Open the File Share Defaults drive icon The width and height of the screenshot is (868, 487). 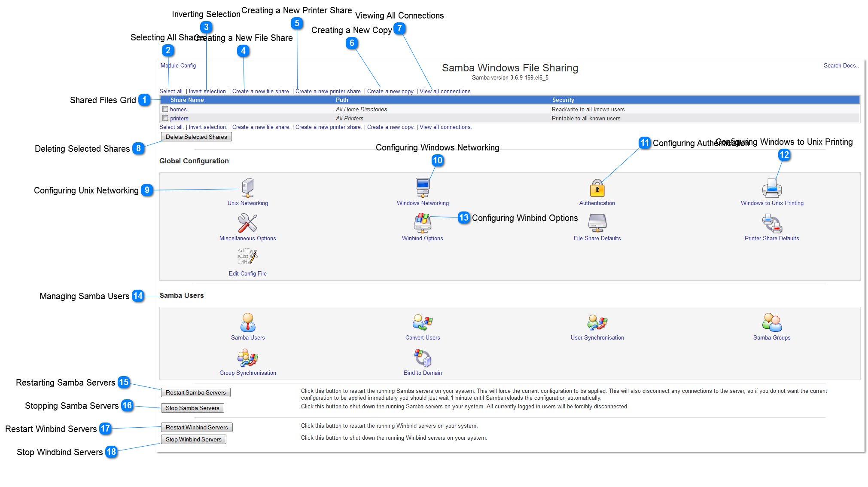597,223
